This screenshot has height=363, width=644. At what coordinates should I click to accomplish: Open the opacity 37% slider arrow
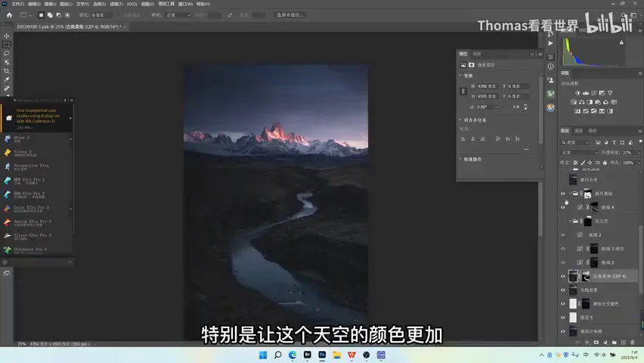point(639,153)
